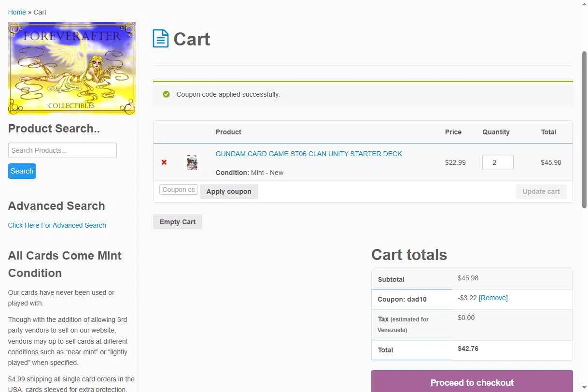Click the coupon code input field
Image resolution: width=588 pixels, height=392 pixels.
179,189
